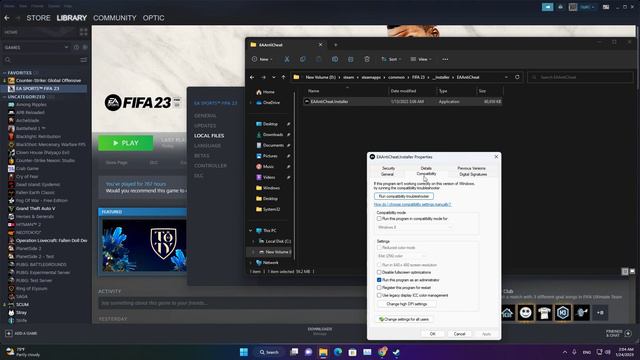
Task: Collapse the This PC tree node
Action: [251, 231]
